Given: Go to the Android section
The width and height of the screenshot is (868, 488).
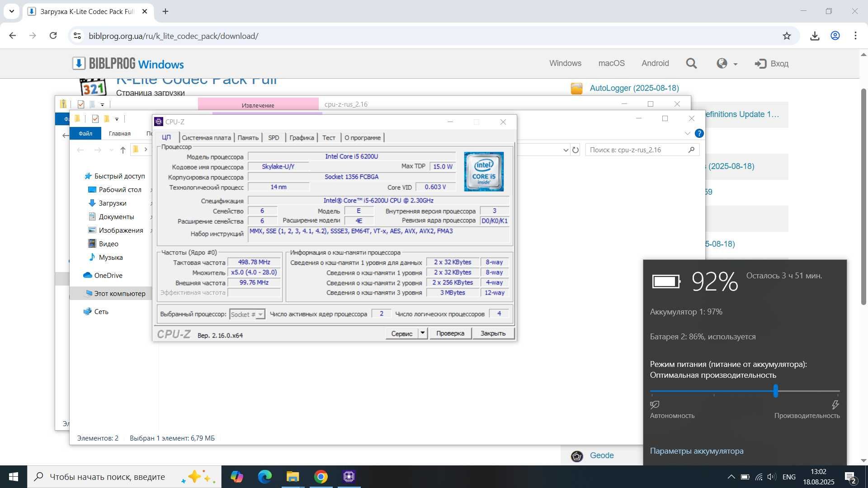Looking at the screenshot, I should (655, 63).
